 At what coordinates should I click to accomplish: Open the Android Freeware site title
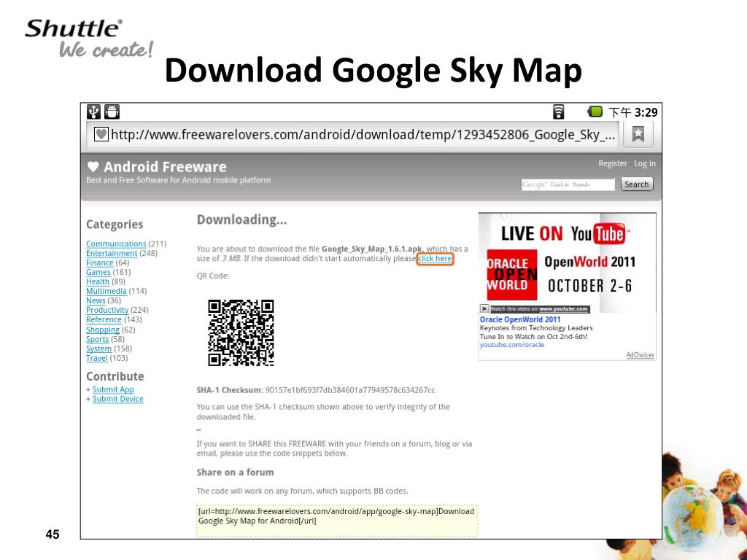(x=165, y=167)
